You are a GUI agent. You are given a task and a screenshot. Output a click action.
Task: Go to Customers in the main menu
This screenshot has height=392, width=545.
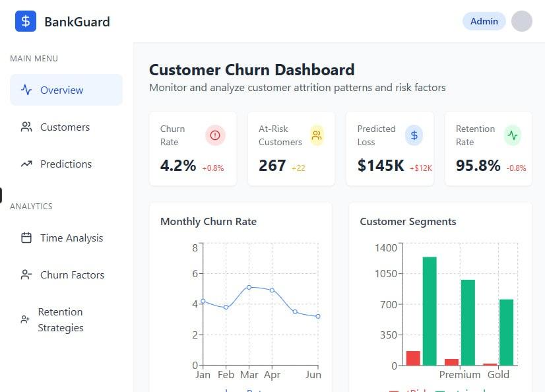click(x=67, y=127)
